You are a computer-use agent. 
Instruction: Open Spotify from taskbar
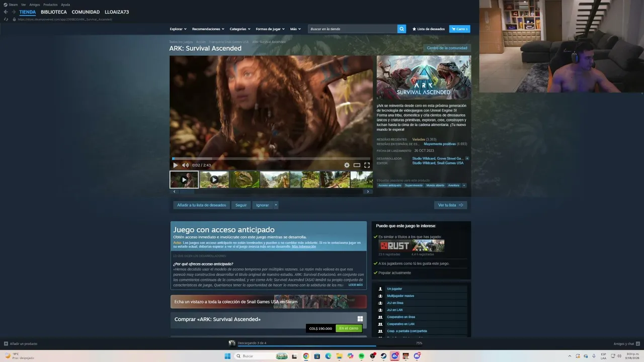(x=361, y=356)
